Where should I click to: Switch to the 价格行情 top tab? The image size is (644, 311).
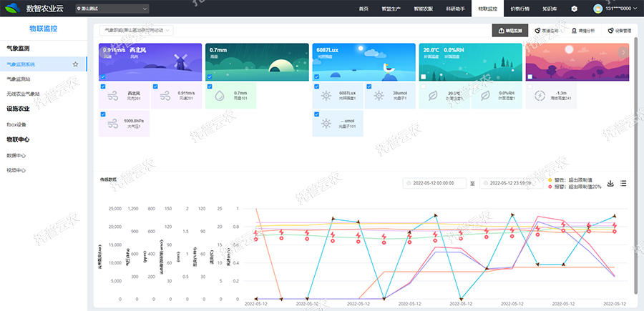tap(521, 9)
